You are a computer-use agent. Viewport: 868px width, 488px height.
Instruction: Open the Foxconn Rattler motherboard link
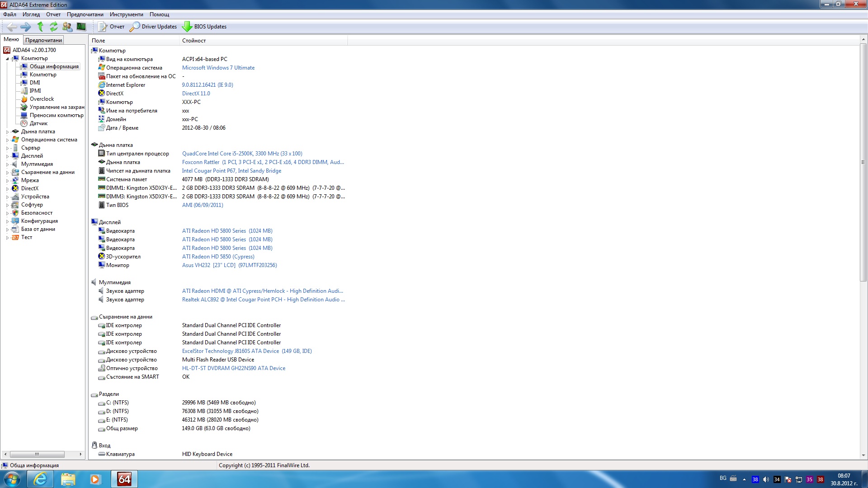[263, 162]
